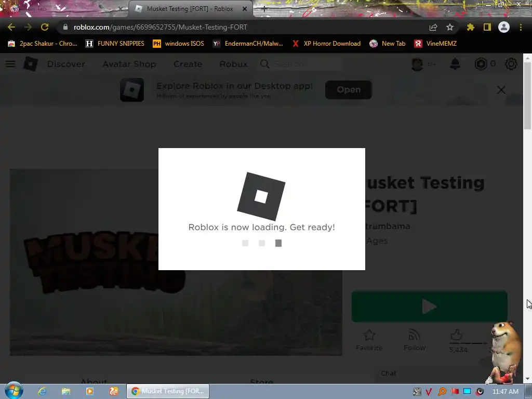
Task: Open the Chrome extensions puzzle icon
Action: [x=470, y=27]
